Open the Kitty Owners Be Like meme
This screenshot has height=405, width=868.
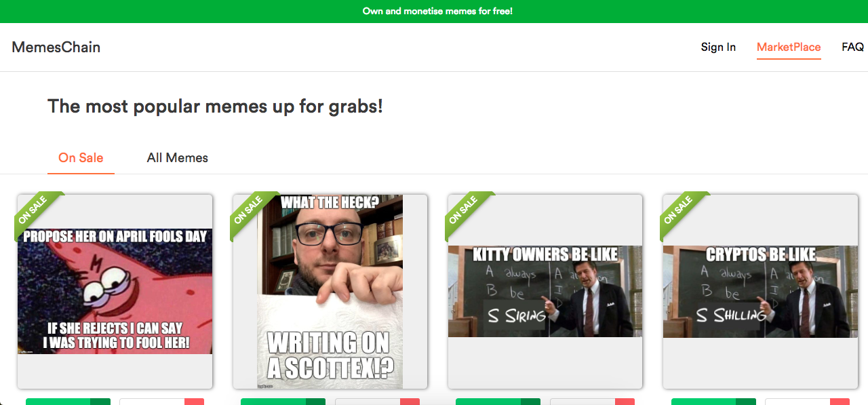click(545, 291)
